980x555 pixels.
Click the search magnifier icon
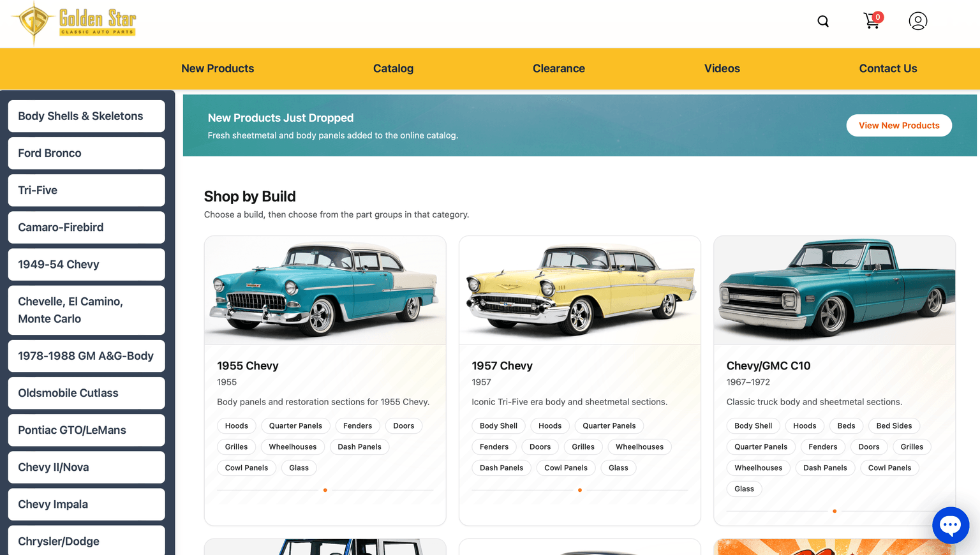(x=823, y=22)
